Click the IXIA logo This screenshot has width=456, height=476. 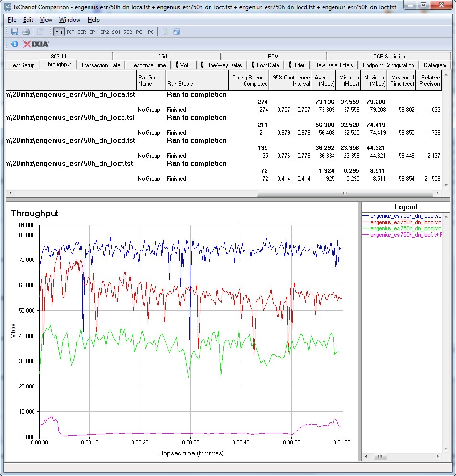coord(36,44)
